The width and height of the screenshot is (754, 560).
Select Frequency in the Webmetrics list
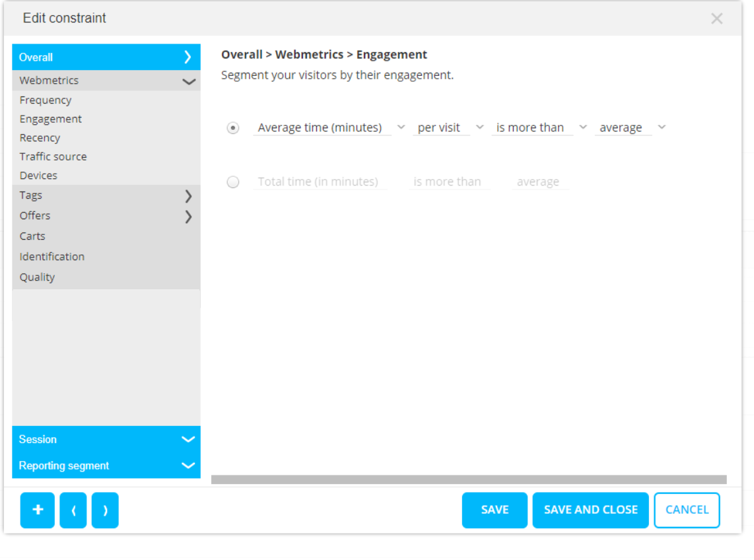tap(46, 100)
